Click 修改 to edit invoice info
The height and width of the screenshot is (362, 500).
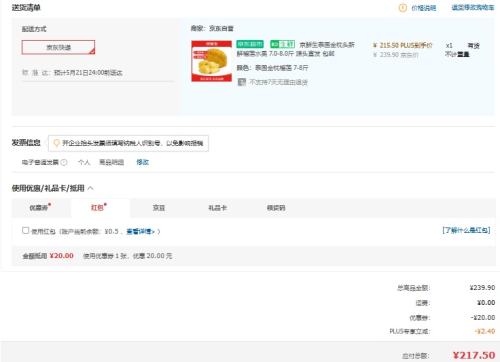click(142, 162)
